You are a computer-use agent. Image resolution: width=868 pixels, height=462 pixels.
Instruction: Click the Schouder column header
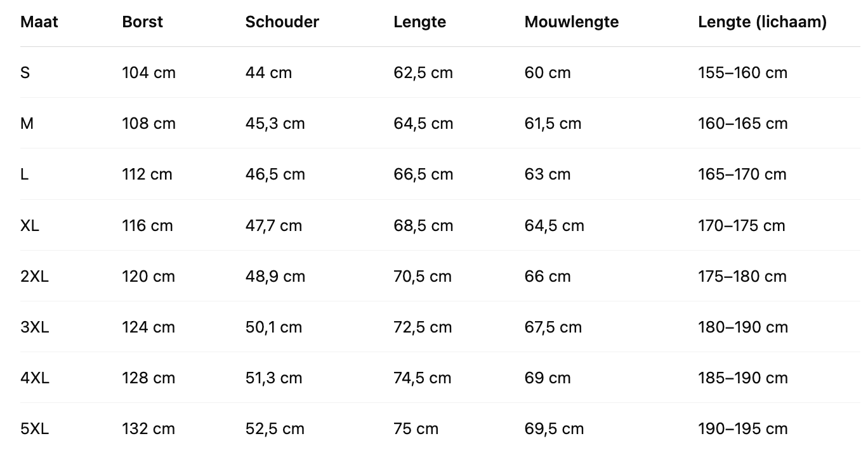pos(282,22)
